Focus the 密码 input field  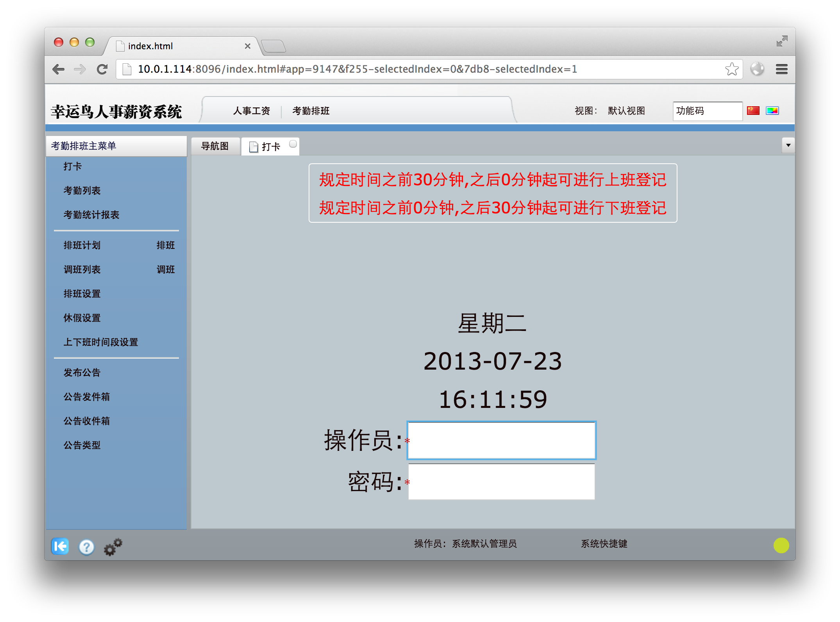[x=501, y=482]
